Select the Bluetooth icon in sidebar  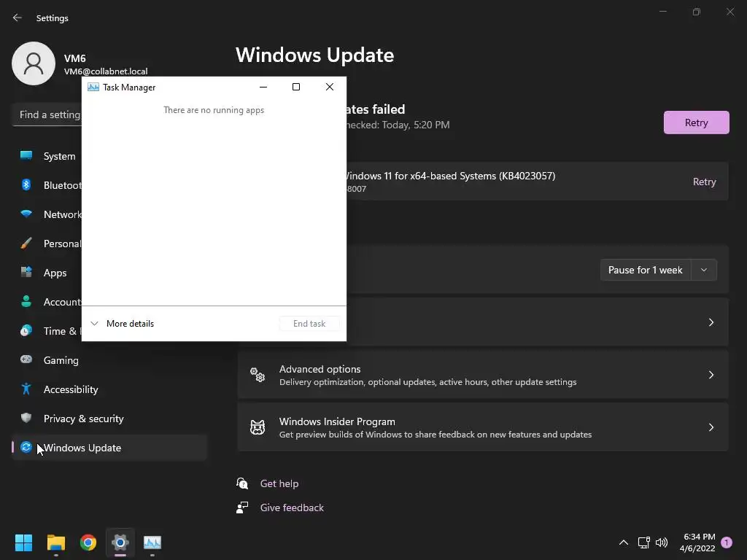click(x=26, y=184)
